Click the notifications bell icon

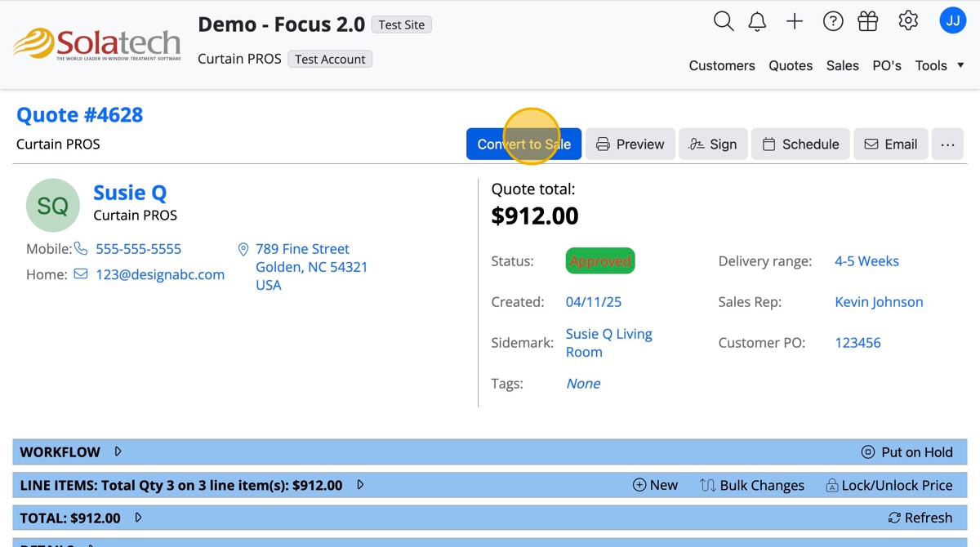click(758, 22)
